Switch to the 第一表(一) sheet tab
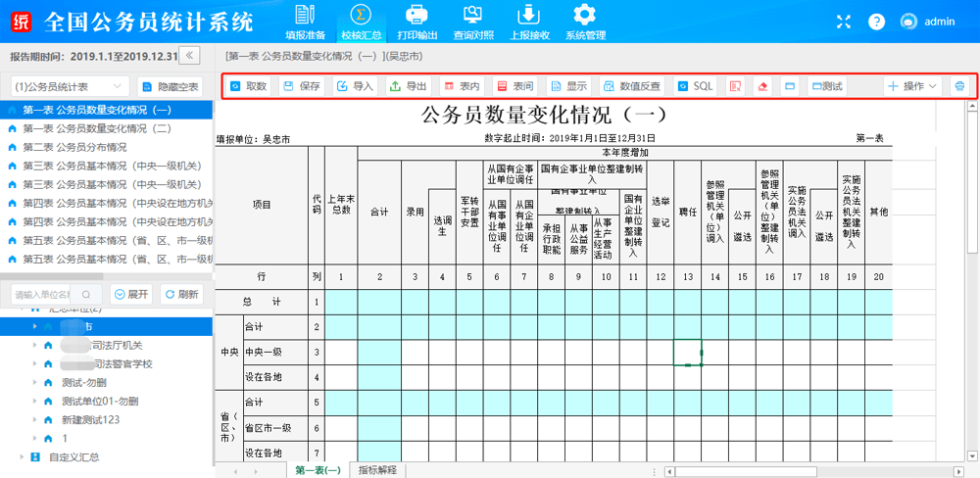 coord(318,470)
